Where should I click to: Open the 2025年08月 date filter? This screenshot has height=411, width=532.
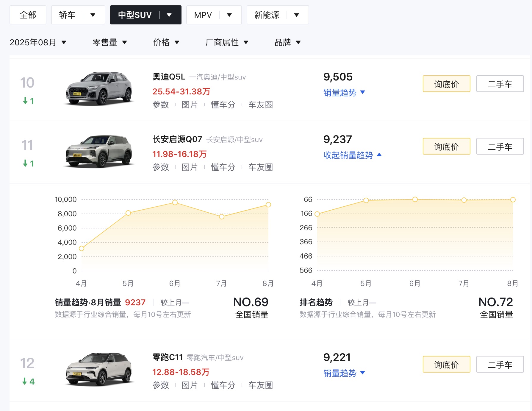(38, 42)
